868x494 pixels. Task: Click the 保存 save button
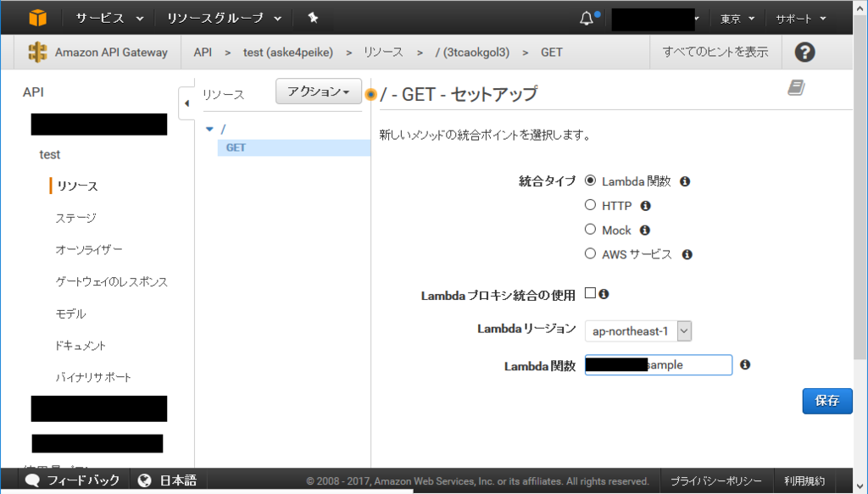(x=827, y=401)
